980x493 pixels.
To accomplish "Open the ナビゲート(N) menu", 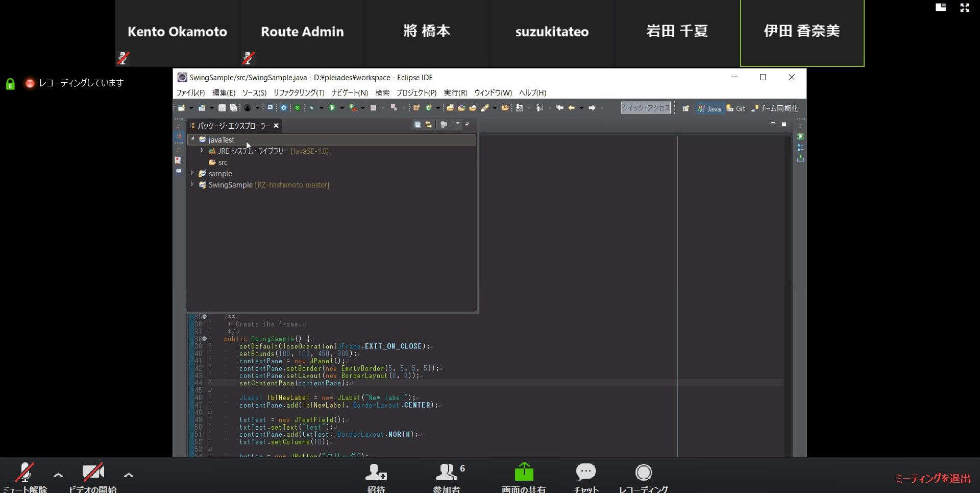I will click(x=350, y=93).
